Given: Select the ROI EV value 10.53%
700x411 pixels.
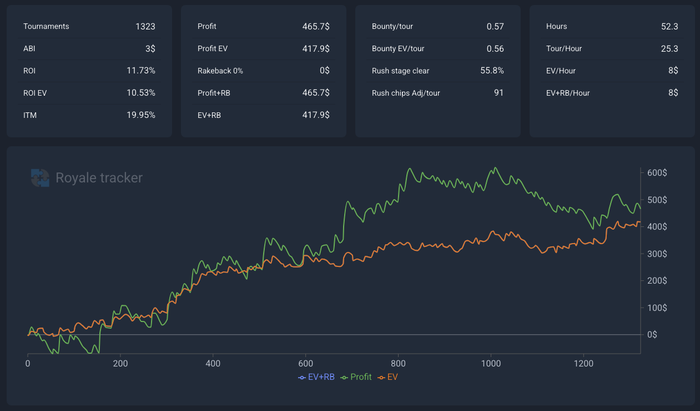Looking at the screenshot, I should tap(141, 93).
